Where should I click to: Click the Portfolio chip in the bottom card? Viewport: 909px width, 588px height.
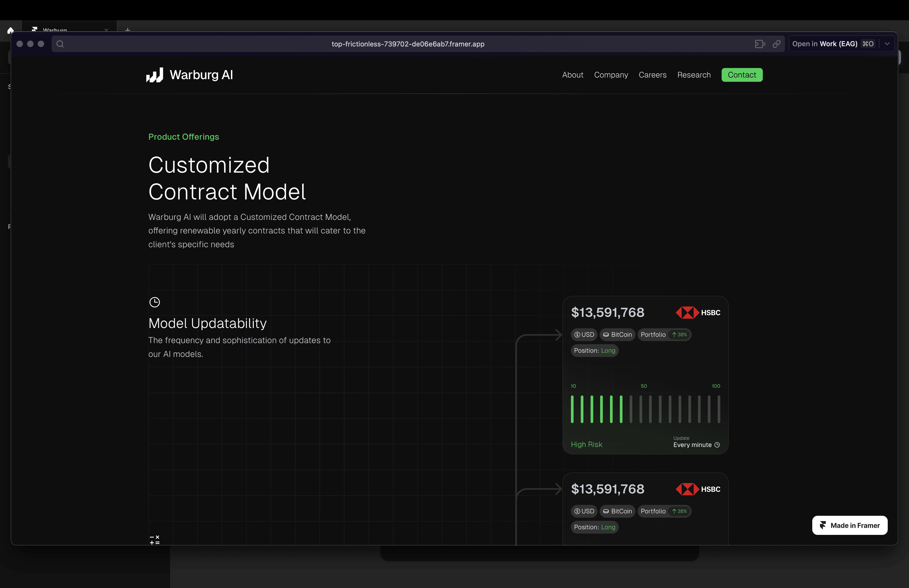point(664,511)
